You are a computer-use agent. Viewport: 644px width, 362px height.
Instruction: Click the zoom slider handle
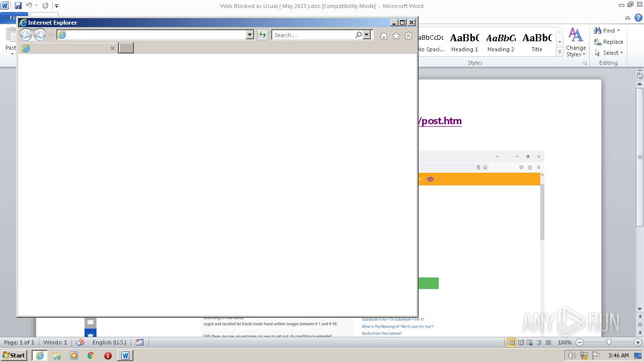609,342
